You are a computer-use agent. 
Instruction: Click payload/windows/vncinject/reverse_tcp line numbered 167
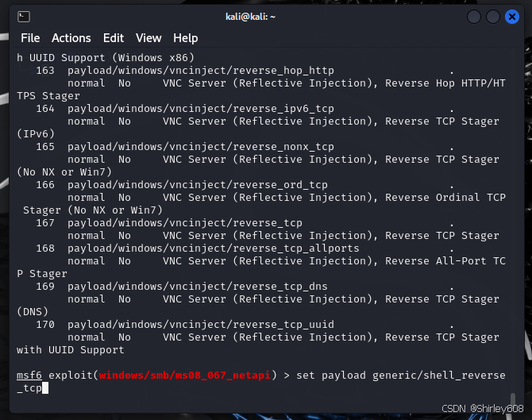pos(185,223)
